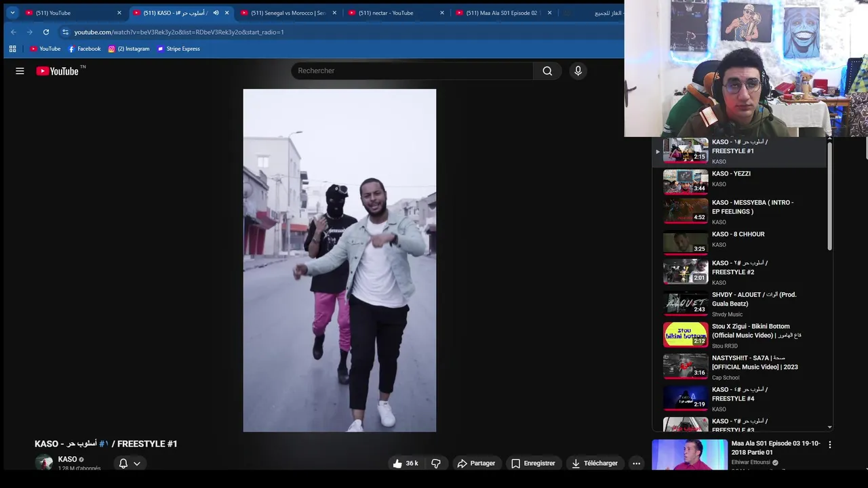Click the playlist panel scrollbar
The image size is (868, 488).
click(829, 197)
